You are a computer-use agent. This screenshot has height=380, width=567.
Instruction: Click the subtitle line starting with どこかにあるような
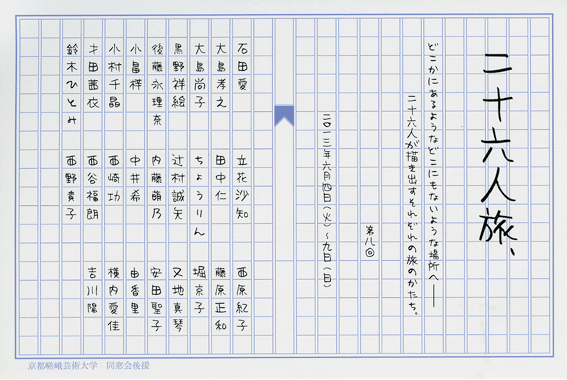(x=433, y=175)
